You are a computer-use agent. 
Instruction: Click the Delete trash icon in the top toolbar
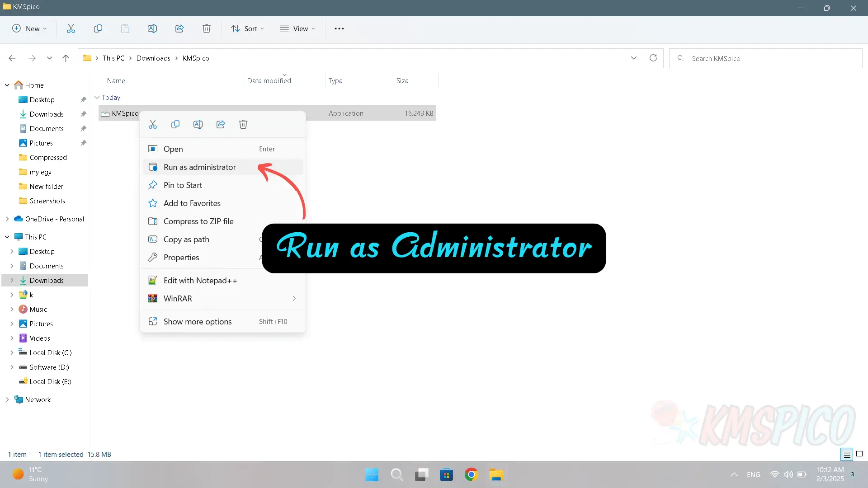tap(207, 28)
